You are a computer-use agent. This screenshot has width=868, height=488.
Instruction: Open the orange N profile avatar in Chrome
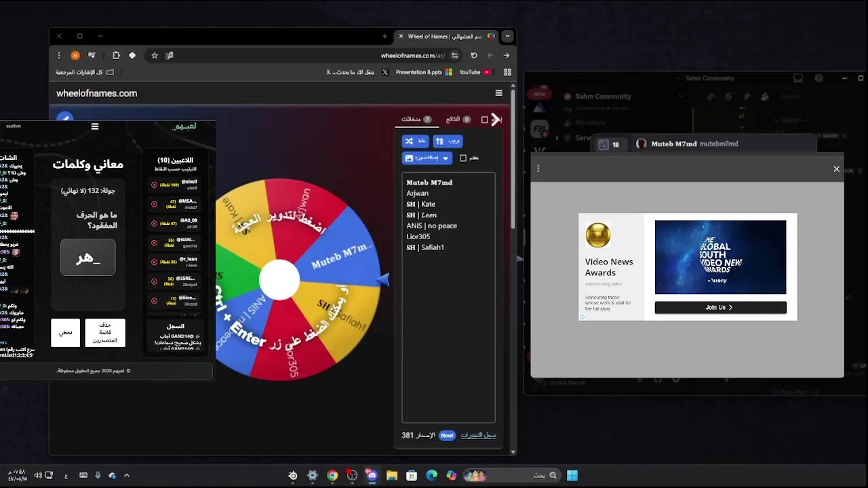tap(75, 56)
